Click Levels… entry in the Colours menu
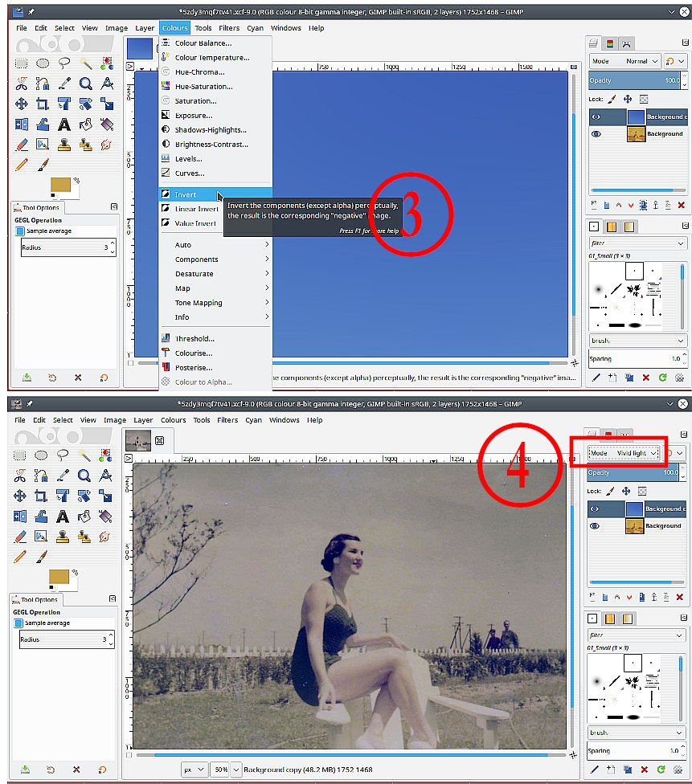The image size is (692, 784). (215, 159)
